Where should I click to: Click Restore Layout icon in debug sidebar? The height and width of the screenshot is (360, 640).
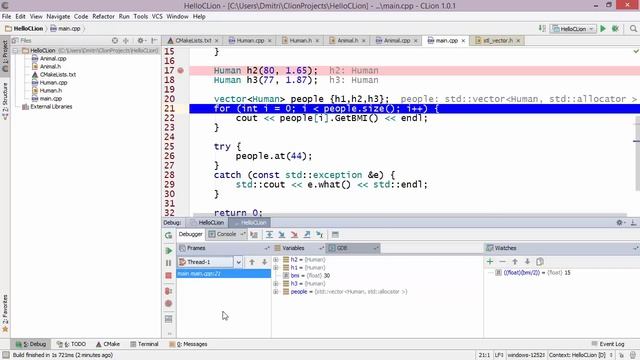click(x=169, y=319)
